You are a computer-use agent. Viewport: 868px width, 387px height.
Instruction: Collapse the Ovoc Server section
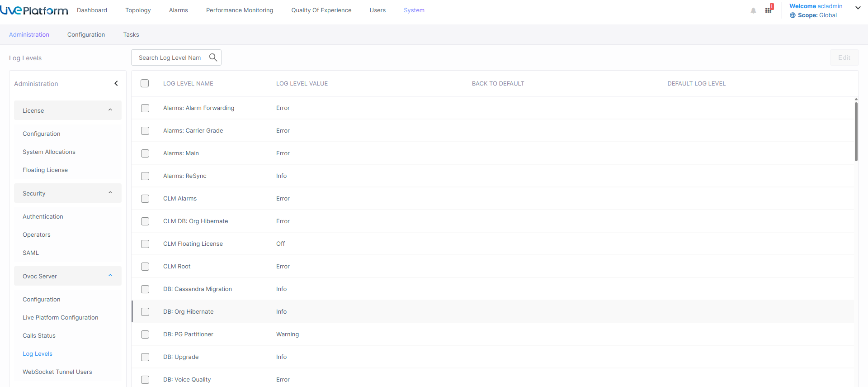pyautogui.click(x=110, y=276)
